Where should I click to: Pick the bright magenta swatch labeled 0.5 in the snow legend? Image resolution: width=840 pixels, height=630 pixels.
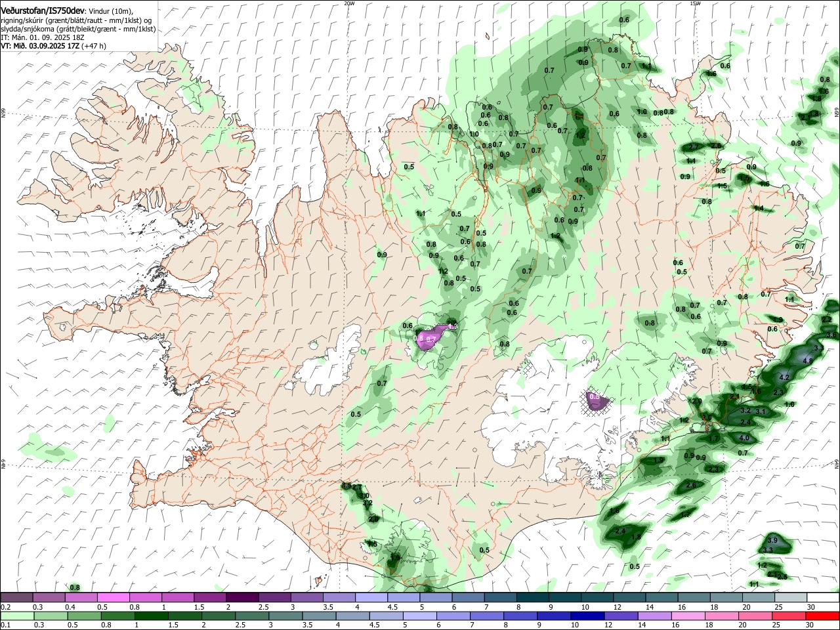[x=113, y=598]
